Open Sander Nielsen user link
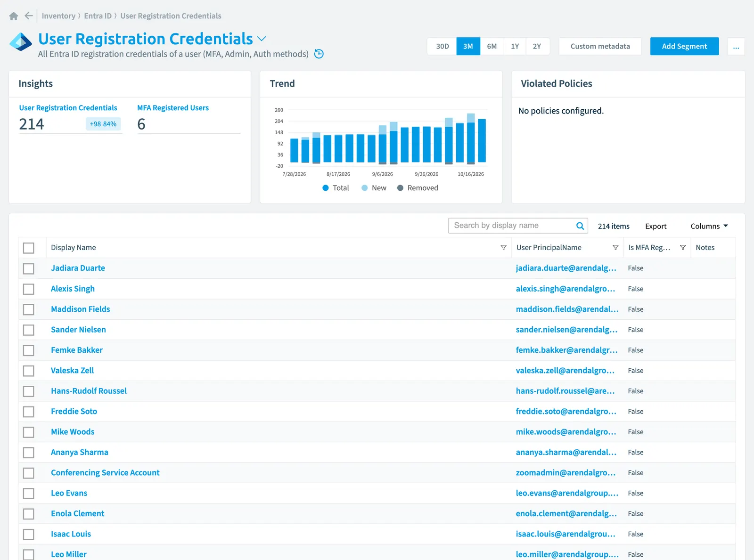The width and height of the screenshot is (754, 560). coord(78,330)
